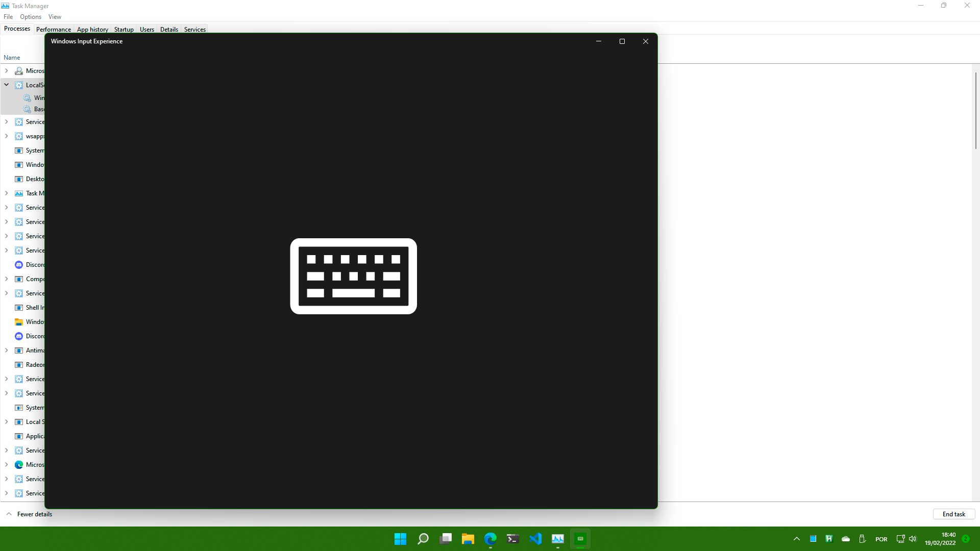Viewport: 980px width, 551px height.
Task: Maximize the Windows Input Experience window
Action: (x=622, y=41)
